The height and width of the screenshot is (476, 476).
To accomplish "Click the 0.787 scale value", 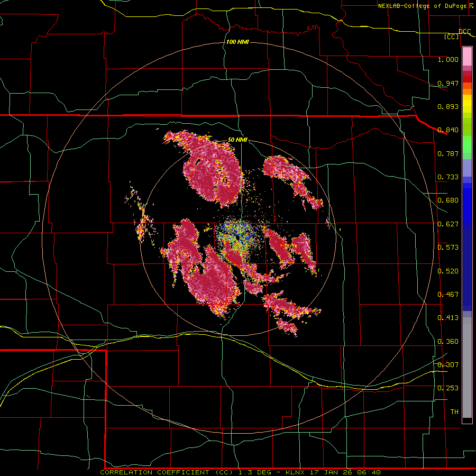I will click(x=448, y=153).
